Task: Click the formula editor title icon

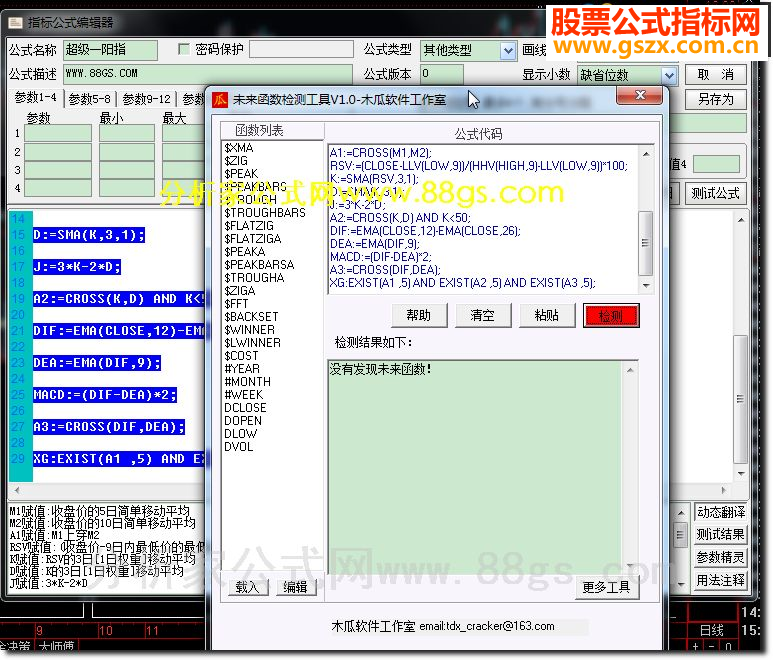Action: (16, 23)
